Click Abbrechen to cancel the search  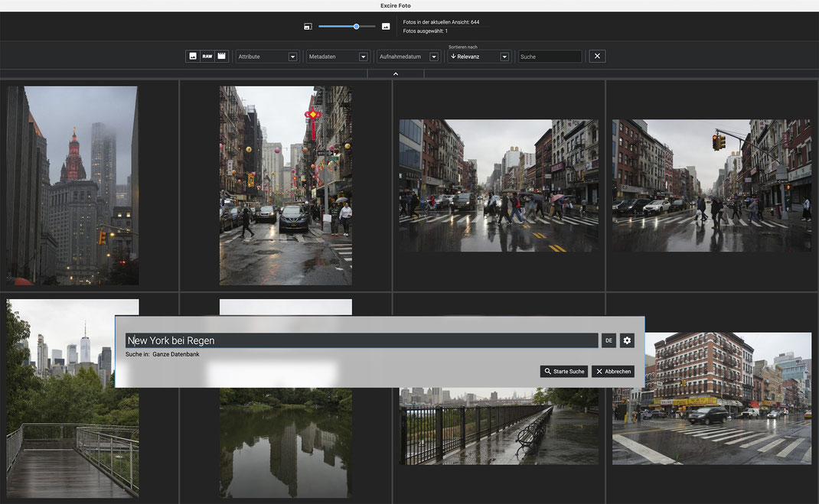click(613, 371)
